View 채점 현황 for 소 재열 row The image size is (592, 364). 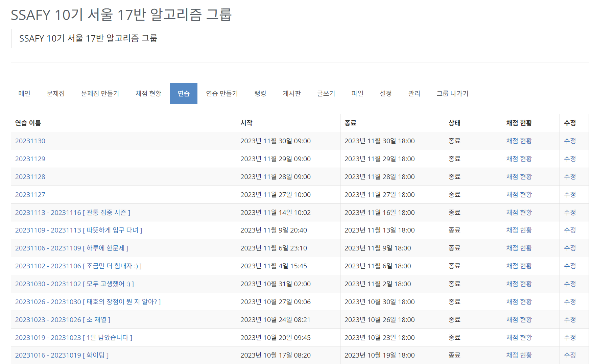519,320
